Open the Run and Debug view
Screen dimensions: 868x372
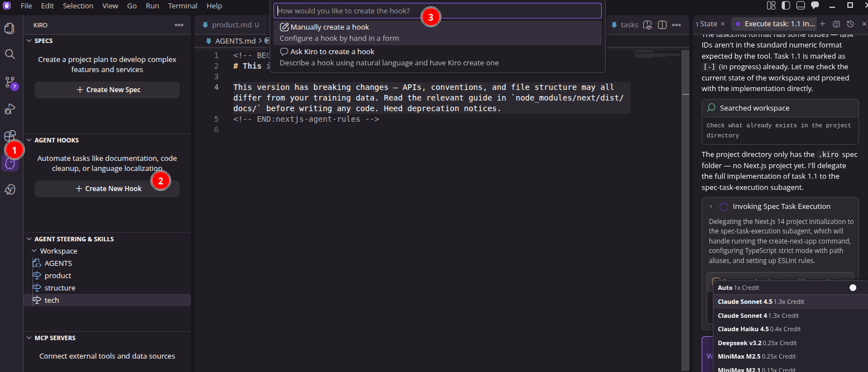9,109
